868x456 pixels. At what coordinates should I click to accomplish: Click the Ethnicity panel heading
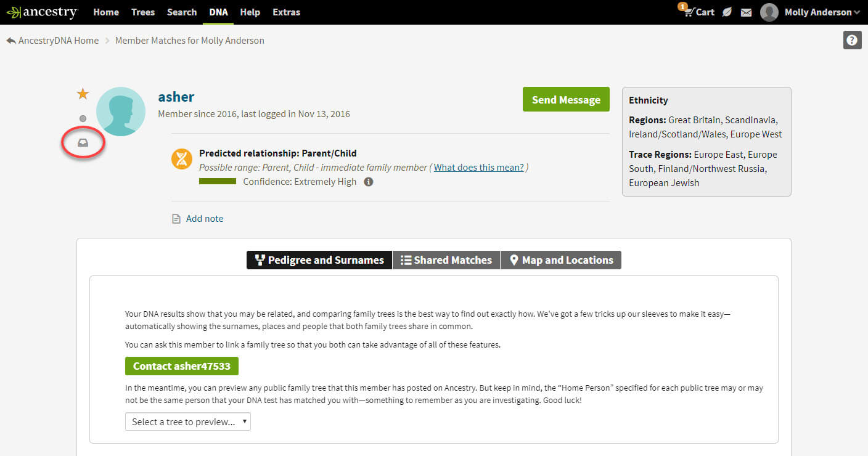649,100
